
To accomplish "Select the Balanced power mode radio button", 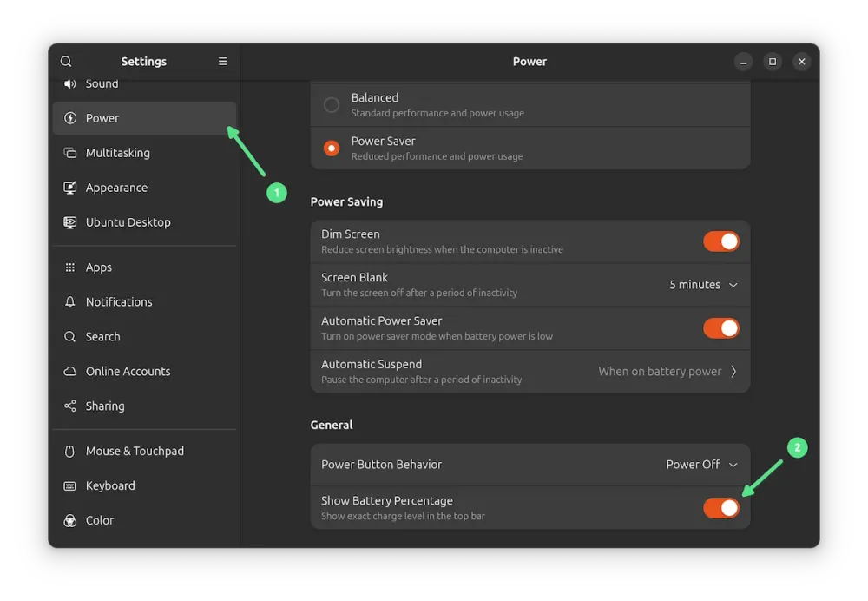I will click(332, 105).
